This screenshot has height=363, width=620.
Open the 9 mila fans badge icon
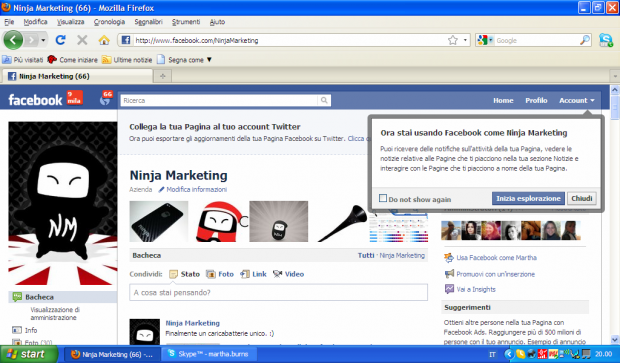click(75, 98)
